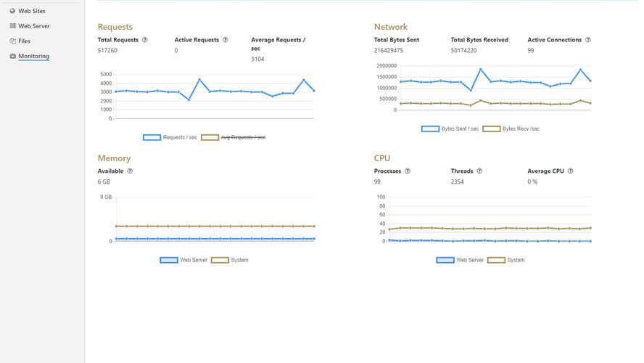This screenshot has height=363, width=644.
Task: Click the peak point on Requests chart
Action: coord(199,80)
